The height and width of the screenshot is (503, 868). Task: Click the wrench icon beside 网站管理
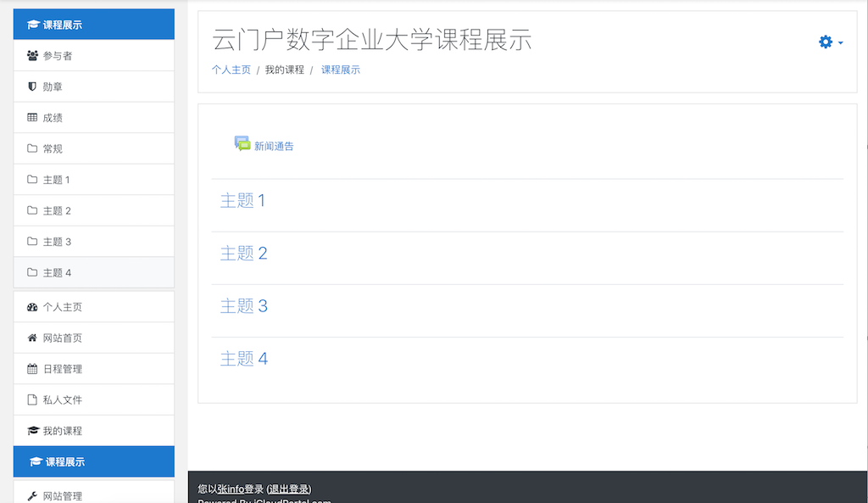(x=32, y=496)
